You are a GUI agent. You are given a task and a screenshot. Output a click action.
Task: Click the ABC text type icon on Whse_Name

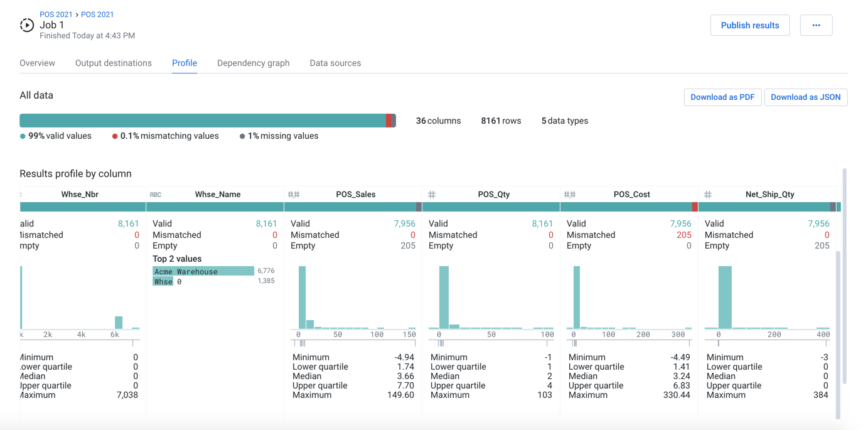pyautogui.click(x=157, y=194)
